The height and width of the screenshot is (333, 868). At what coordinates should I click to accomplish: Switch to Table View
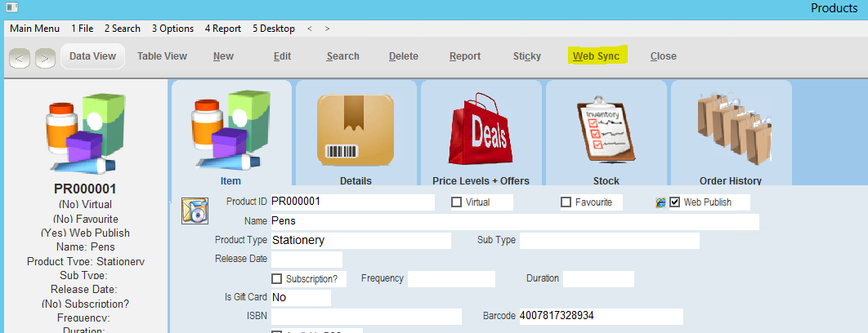pyautogui.click(x=162, y=56)
